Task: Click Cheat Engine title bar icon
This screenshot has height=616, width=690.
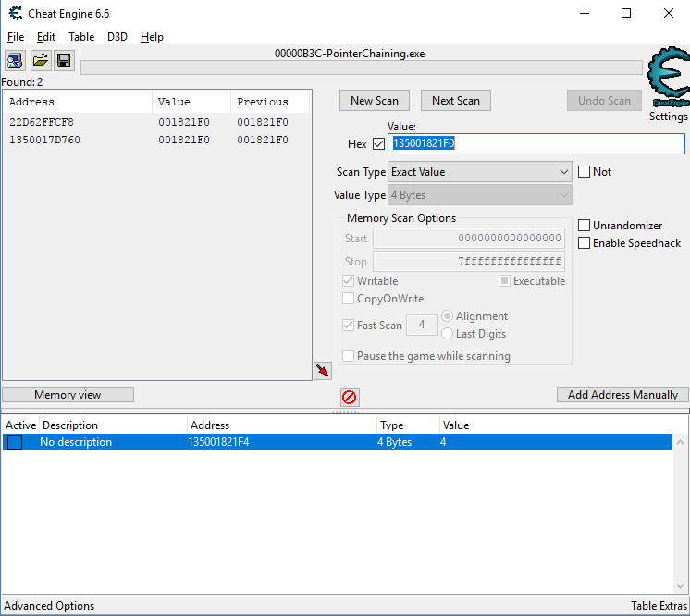Action: [16, 14]
